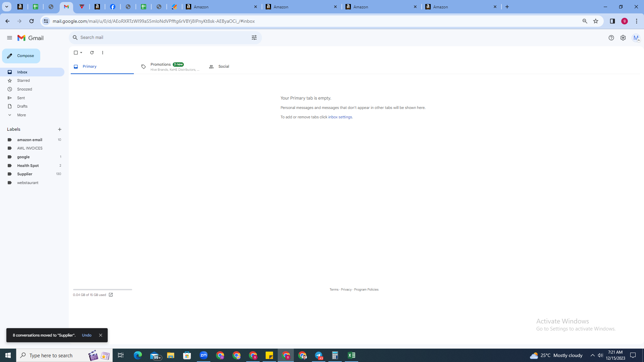The height and width of the screenshot is (362, 644).
Task: Open the Chrome three-dot menu
Action: click(x=637, y=21)
